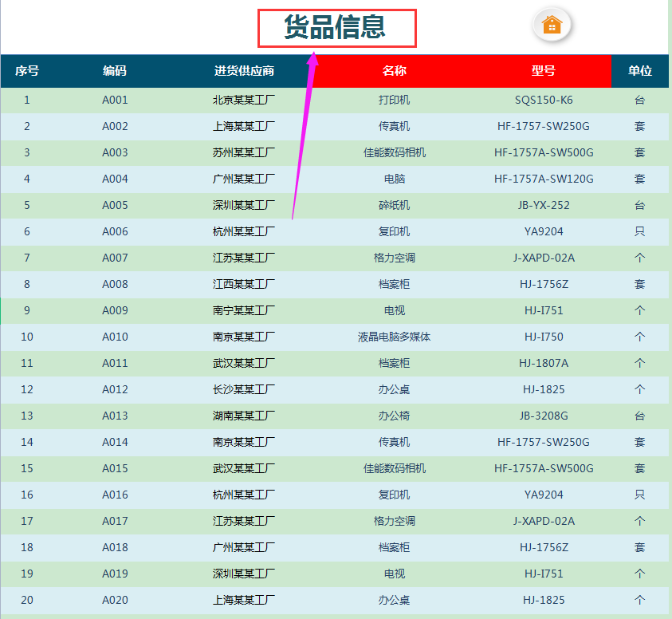This screenshot has width=672, height=619.
Task: Select supplier cell 湖南某某工厂
Action: [x=244, y=416]
